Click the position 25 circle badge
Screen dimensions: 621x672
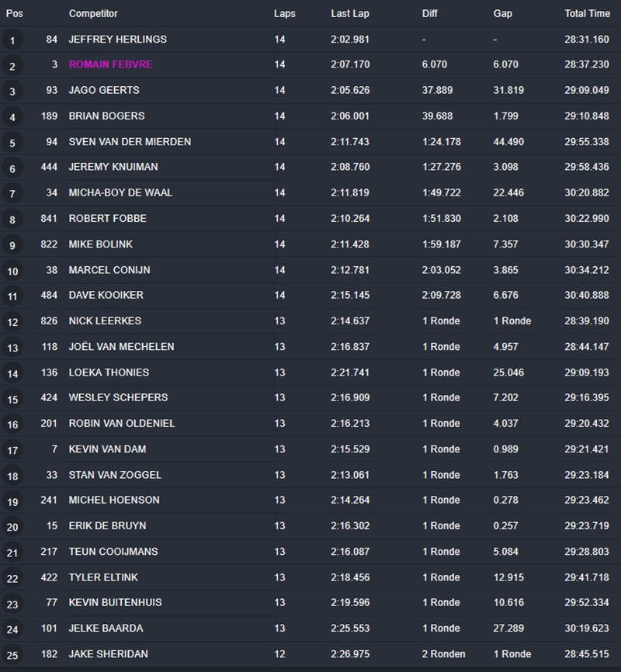[x=12, y=655]
